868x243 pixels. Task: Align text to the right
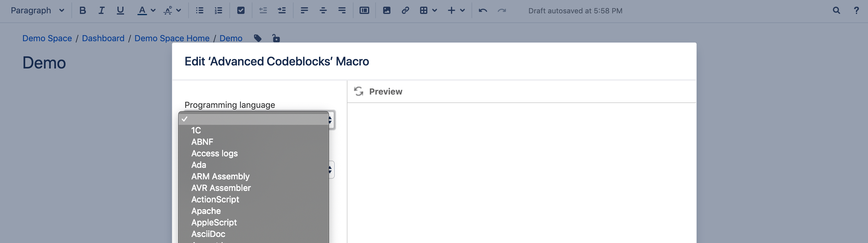coord(342,11)
